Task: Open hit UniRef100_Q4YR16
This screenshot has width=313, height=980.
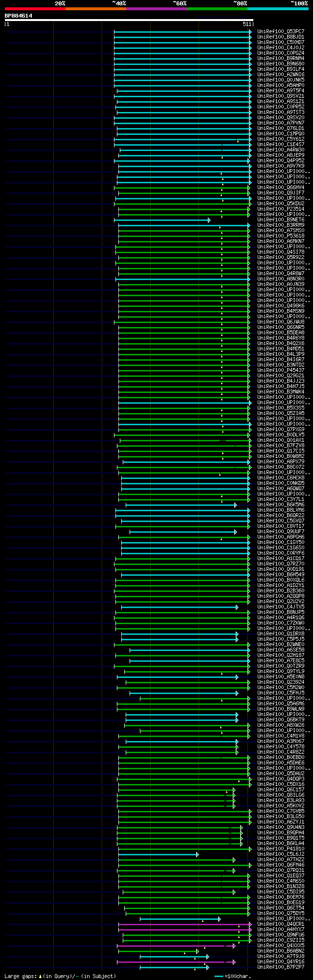Action: click(281, 962)
